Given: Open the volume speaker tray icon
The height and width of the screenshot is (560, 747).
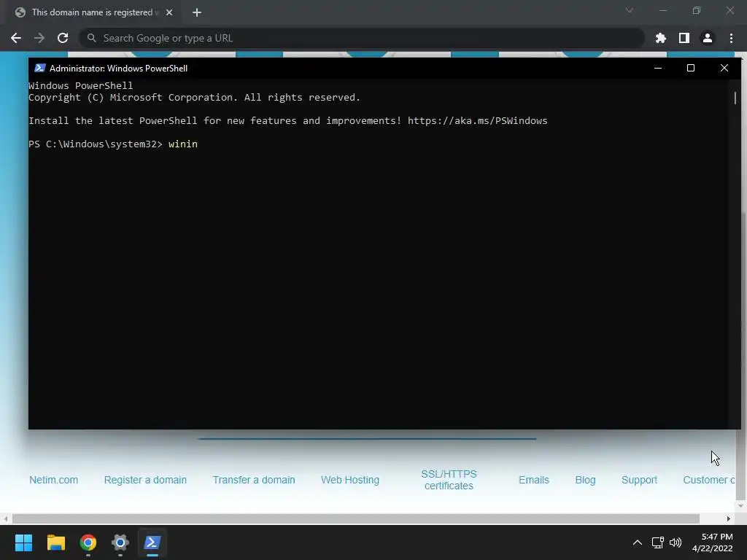Looking at the screenshot, I should 676,542.
